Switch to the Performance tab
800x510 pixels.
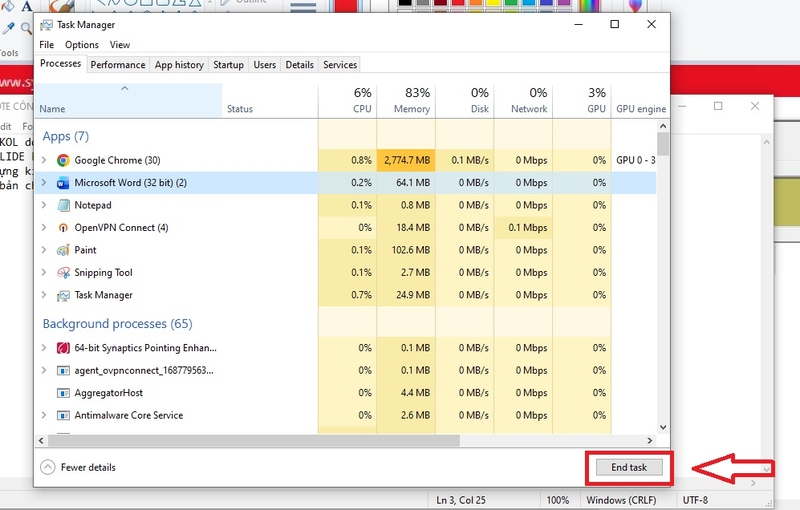(118, 65)
